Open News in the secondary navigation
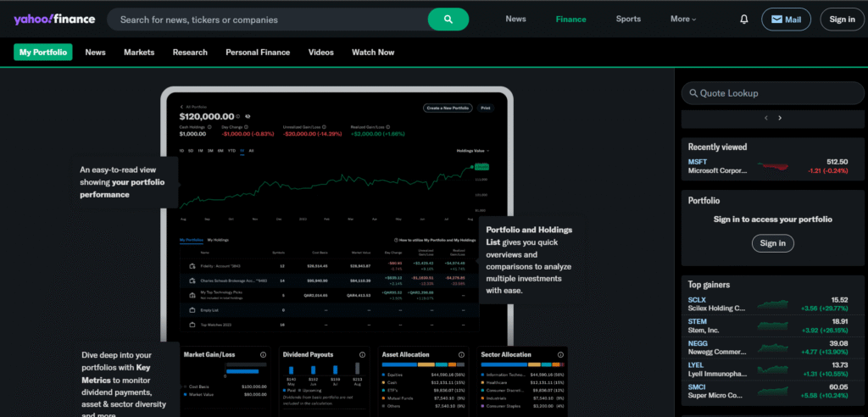Image resolution: width=868 pixels, height=417 pixels. (x=95, y=52)
